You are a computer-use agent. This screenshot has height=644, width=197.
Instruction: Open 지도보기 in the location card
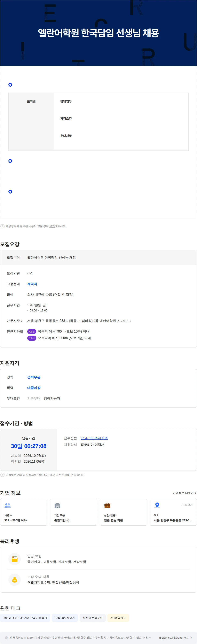(x=187, y=505)
